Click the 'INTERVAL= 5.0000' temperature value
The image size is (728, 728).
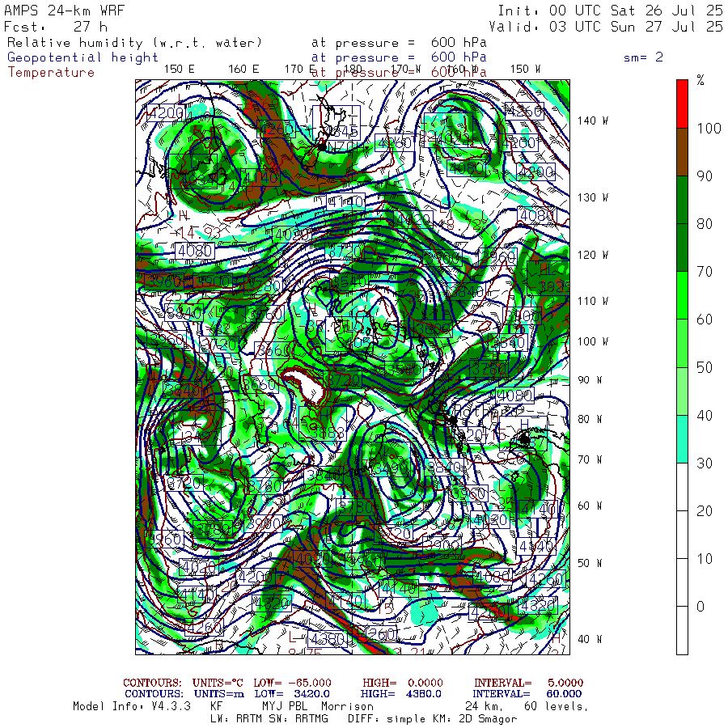pyautogui.click(x=528, y=683)
